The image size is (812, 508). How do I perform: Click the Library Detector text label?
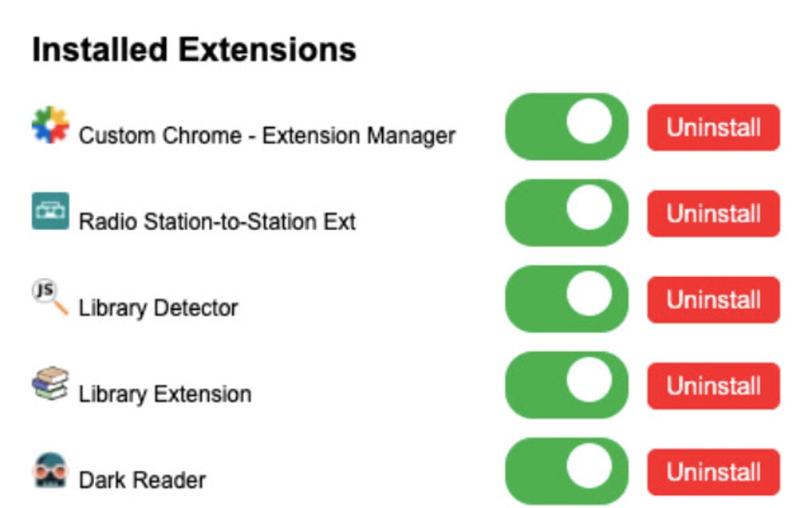[x=158, y=308]
